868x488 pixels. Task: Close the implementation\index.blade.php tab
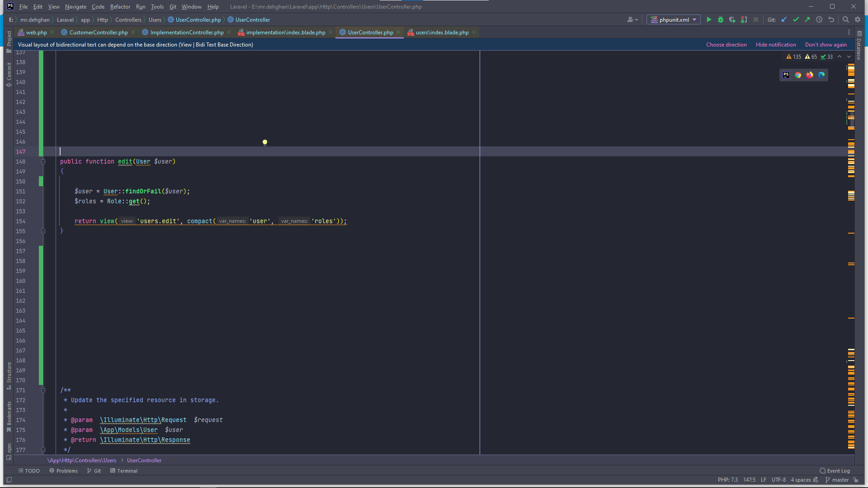coord(330,32)
